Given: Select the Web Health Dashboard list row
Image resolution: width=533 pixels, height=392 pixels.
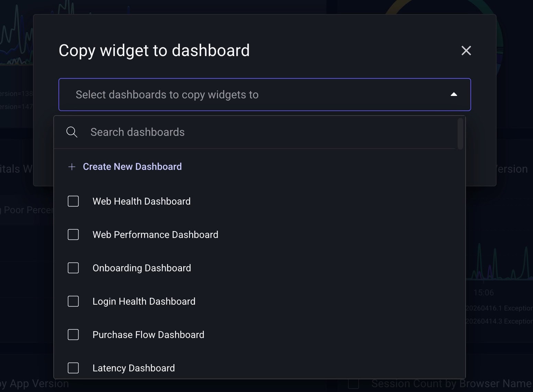Looking at the screenshot, I should click(x=141, y=201).
